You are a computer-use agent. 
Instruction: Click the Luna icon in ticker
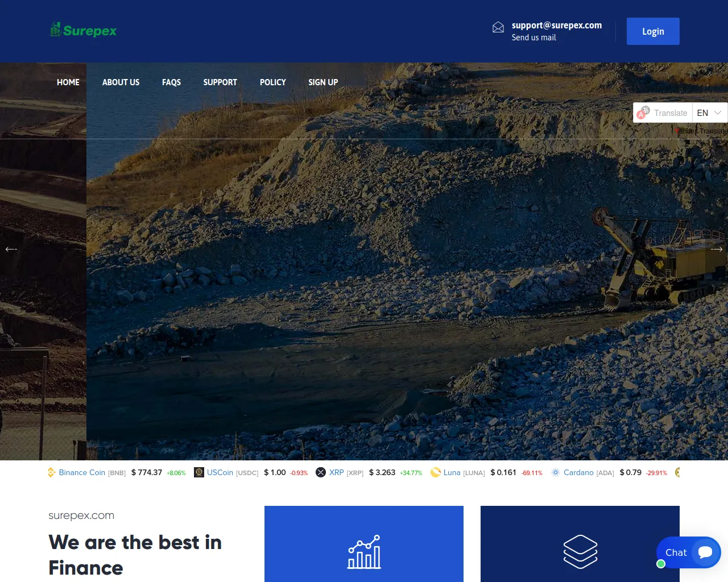coord(436,472)
